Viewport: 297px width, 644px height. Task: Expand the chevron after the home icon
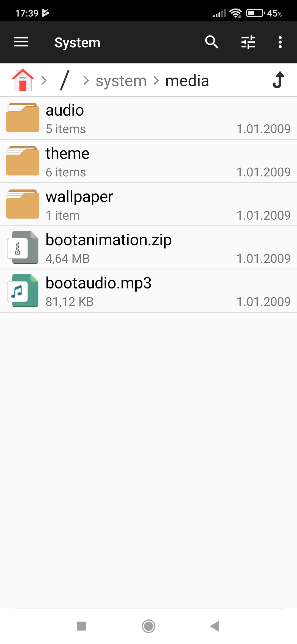44,80
